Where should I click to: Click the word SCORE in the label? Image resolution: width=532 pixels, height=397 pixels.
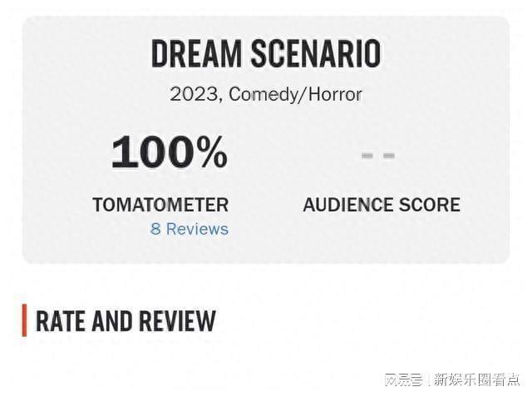pyautogui.click(x=430, y=204)
